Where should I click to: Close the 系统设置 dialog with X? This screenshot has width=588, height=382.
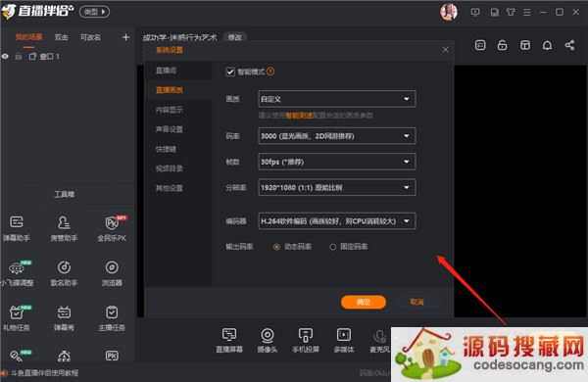click(445, 50)
